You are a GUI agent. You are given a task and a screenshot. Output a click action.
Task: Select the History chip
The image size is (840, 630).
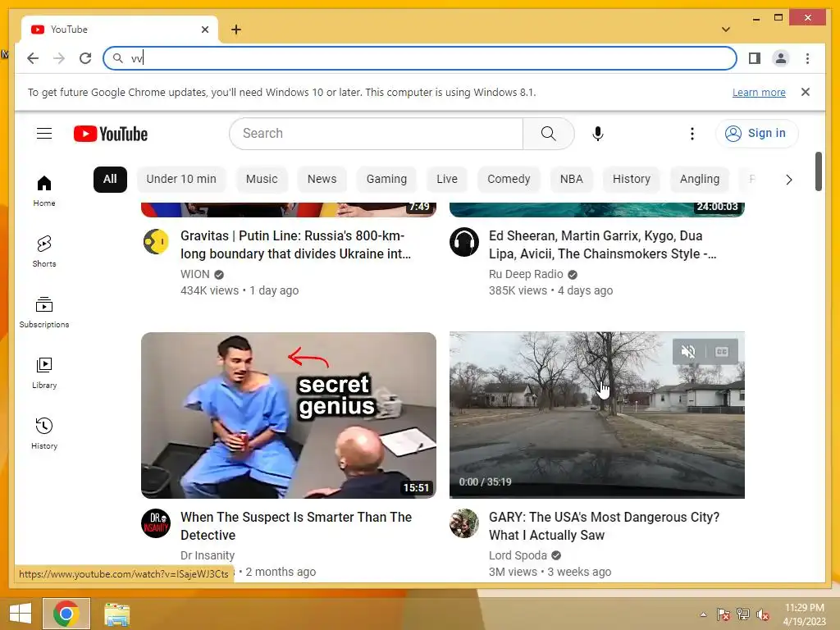click(x=631, y=179)
